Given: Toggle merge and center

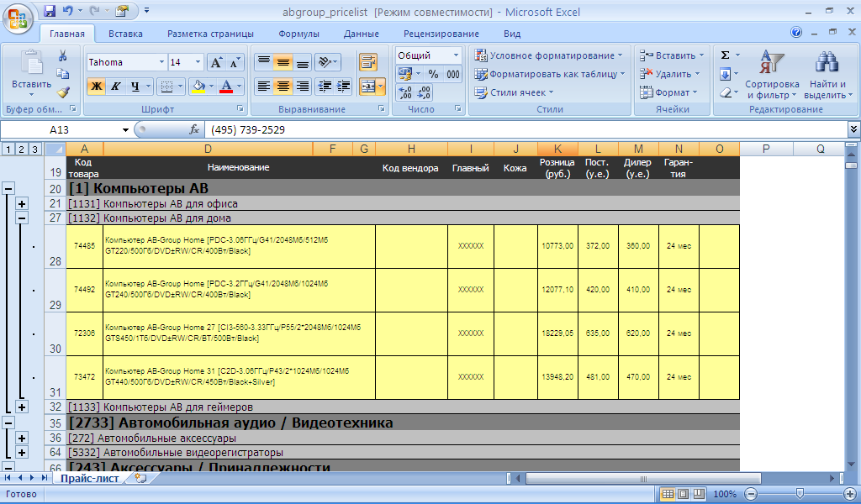Looking at the screenshot, I should click(368, 87).
